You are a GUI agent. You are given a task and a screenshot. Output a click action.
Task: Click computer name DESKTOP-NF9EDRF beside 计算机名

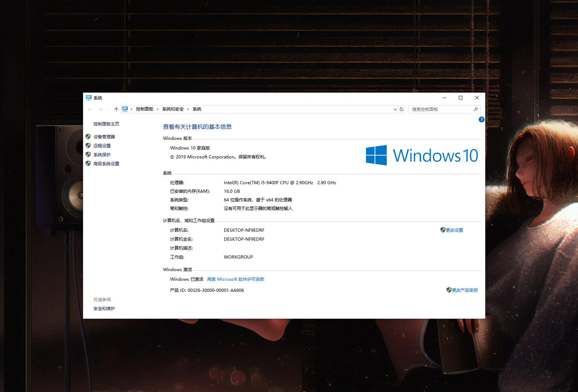click(244, 230)
